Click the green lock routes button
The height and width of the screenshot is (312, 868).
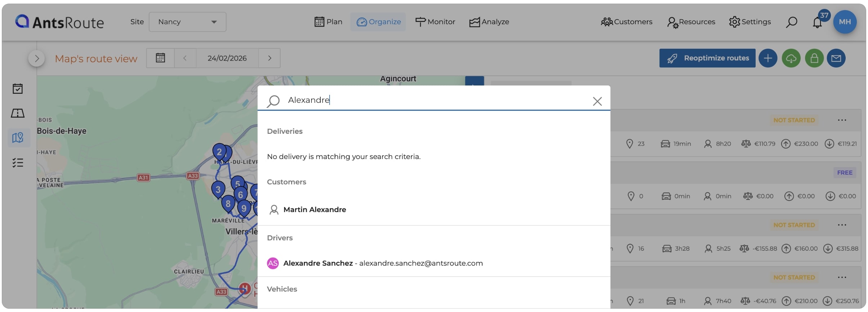814,58
